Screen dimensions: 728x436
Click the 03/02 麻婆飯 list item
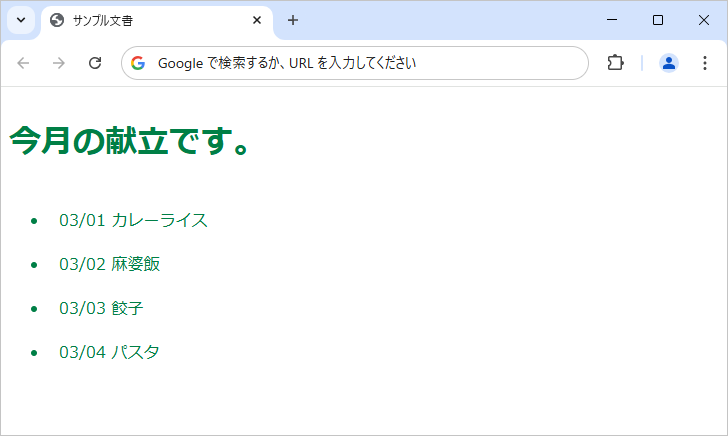pos(109,264)
